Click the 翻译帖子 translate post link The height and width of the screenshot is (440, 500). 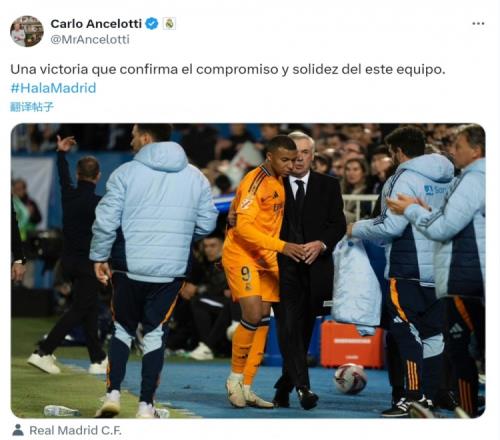32,107
